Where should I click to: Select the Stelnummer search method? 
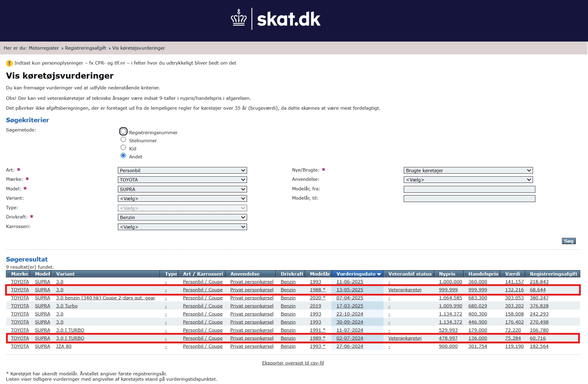[123, 140]
